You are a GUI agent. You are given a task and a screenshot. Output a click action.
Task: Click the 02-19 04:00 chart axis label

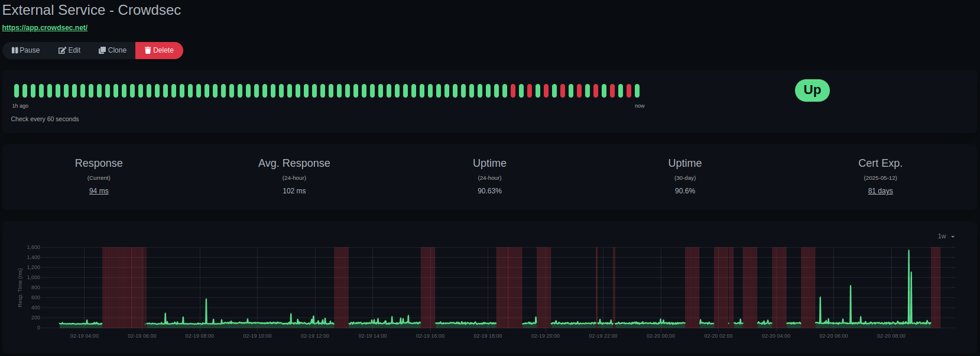85,336
